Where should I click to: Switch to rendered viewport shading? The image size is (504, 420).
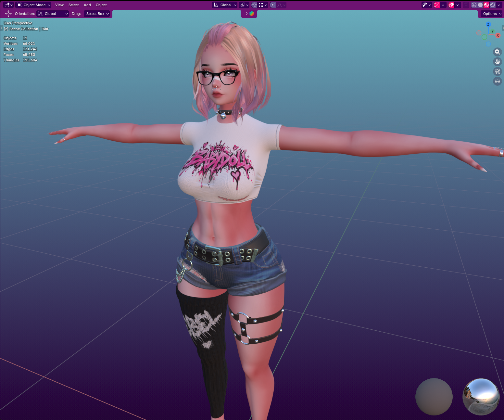[493, 5]
